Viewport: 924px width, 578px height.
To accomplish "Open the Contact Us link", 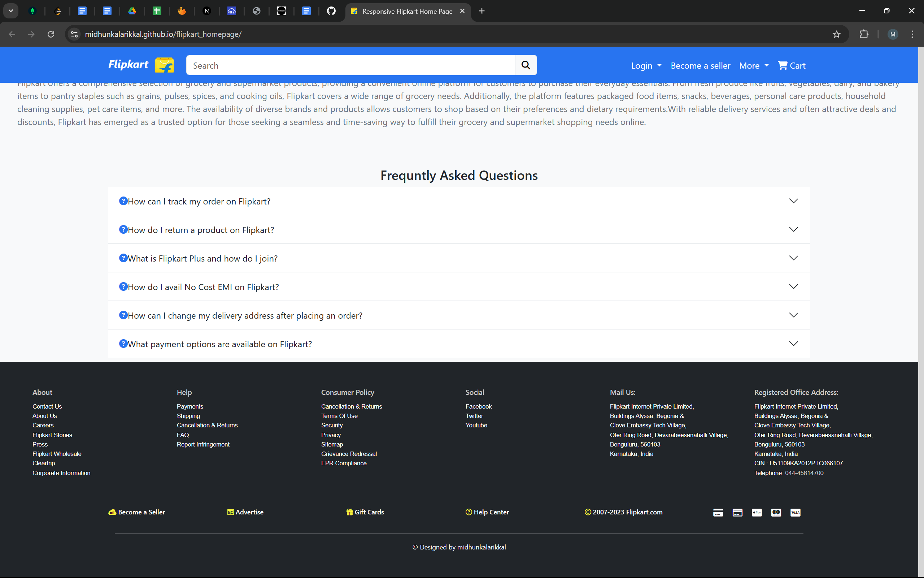I will (47, 406).
